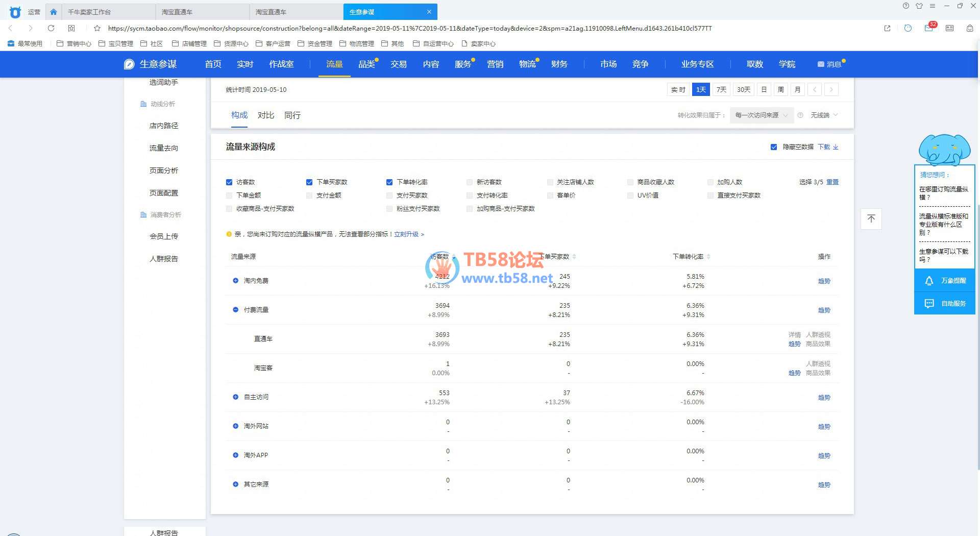Expand the 淘外网站 row
The height and width of the screenshot is (536, 980).
[x=235, y=426]
